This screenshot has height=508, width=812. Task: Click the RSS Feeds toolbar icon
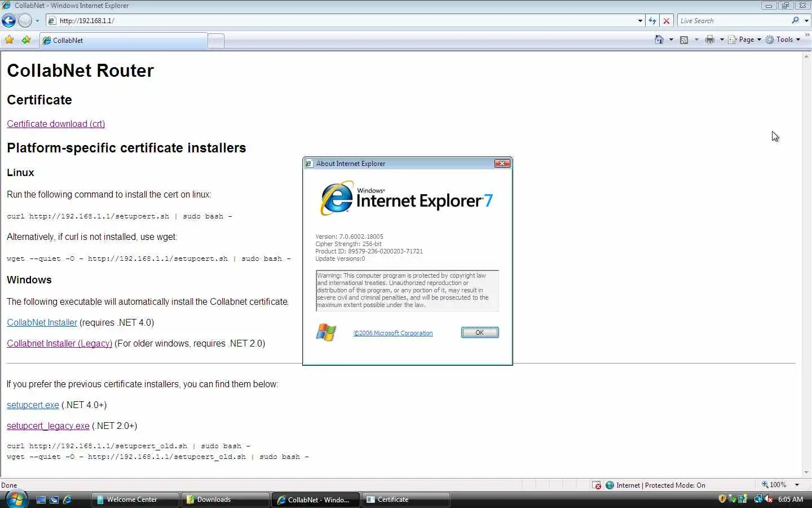pyautogui.click(x=684, y=40)
